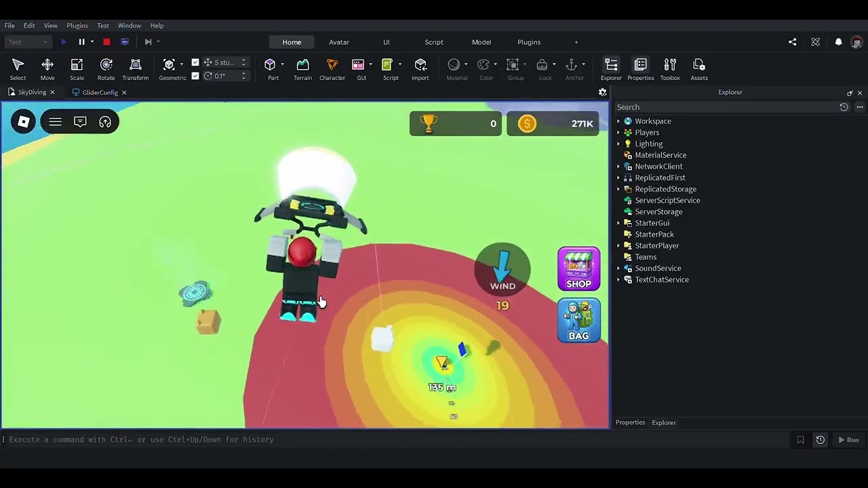Open the in-game BAG button
The height and width of the screenshot is (488, 868).
click(x=578, y=321)
